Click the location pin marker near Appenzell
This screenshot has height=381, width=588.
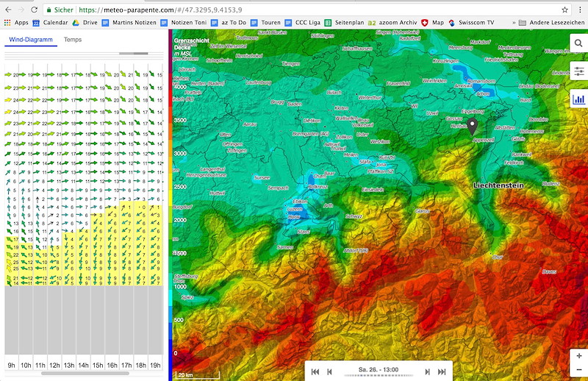(472, 126)
